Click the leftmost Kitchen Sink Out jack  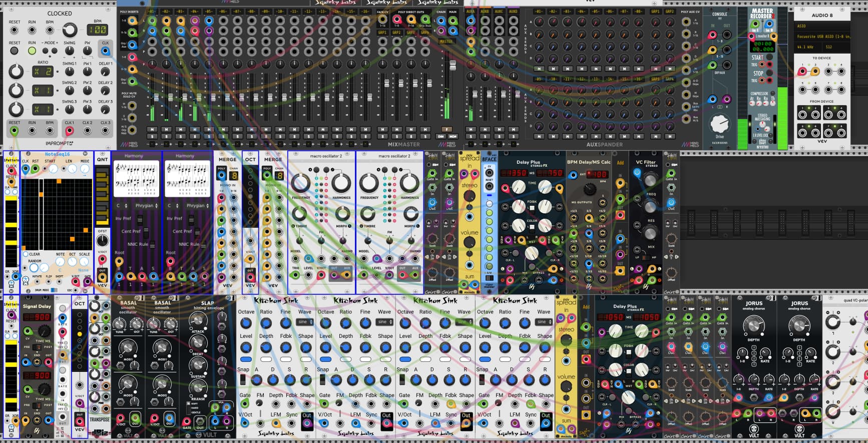point(306,423)
